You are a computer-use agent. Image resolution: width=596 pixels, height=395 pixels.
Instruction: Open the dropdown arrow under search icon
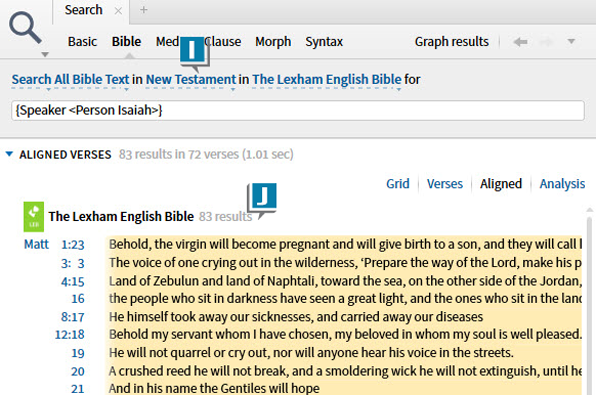pos(45,55)
